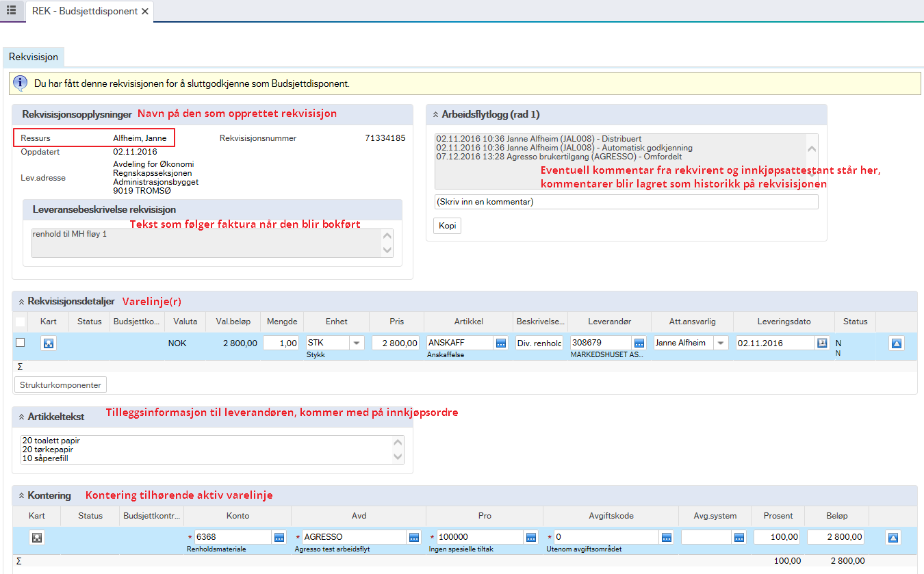Click the Ressurs value 'Alfheim, Janne'
The width and height of the screenshot is (924, 574).
point(140,138)
